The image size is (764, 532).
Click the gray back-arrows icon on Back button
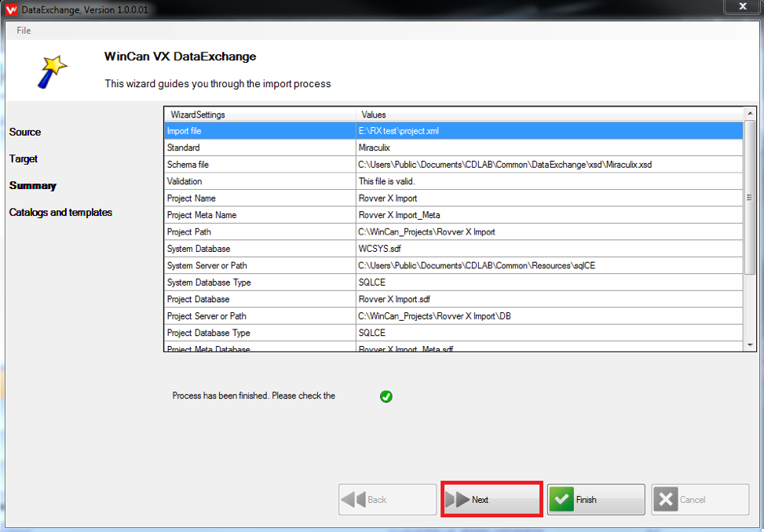coord(353,498)
